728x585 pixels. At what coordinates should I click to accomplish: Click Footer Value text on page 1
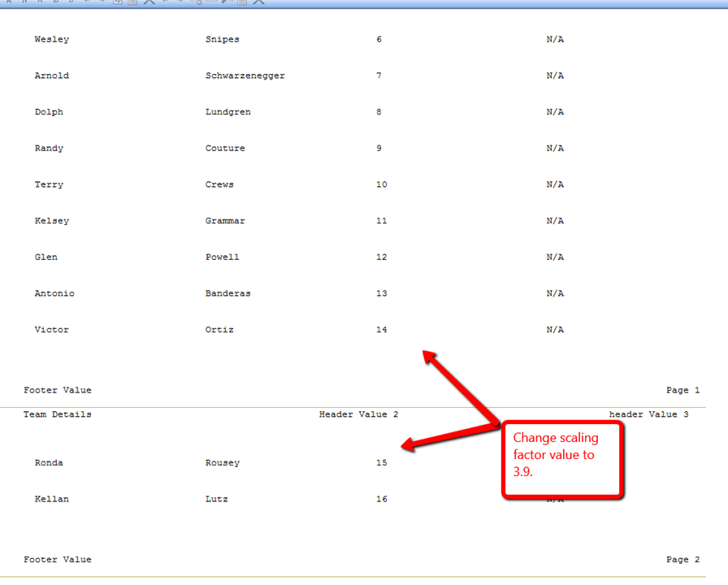click(58, 391)
